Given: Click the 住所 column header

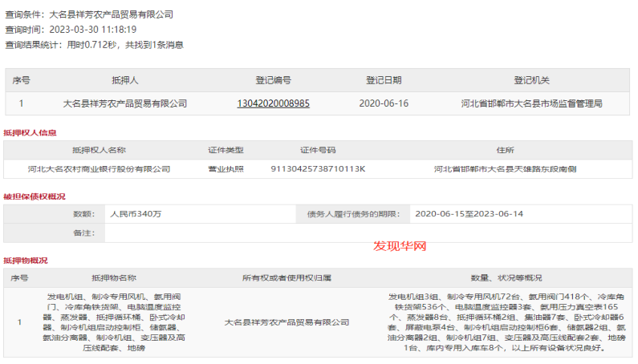Looking at the screenshot, I should point(505,150).
